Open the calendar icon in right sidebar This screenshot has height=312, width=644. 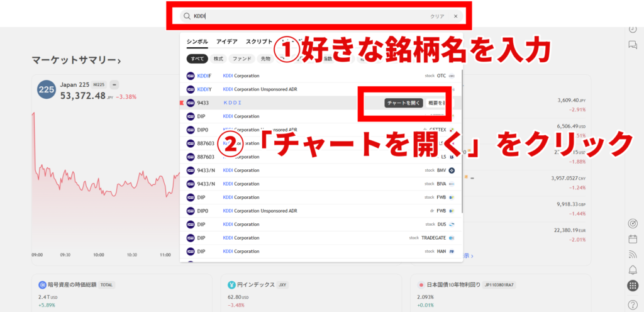633,239
